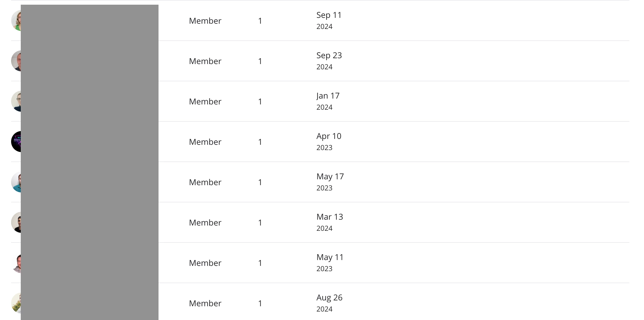
Task: Open avatar of member joined Mar 13 2024
Action: (x=16, y=222)
